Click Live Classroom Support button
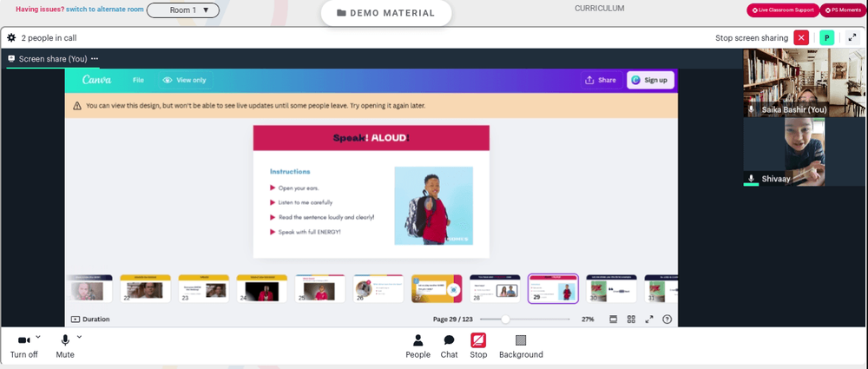The image size is (868, 369). click(x=783, y=10)
